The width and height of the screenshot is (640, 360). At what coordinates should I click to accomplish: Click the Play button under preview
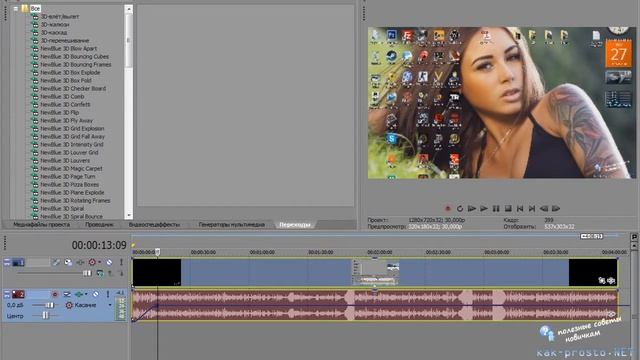tap(484, 209)
